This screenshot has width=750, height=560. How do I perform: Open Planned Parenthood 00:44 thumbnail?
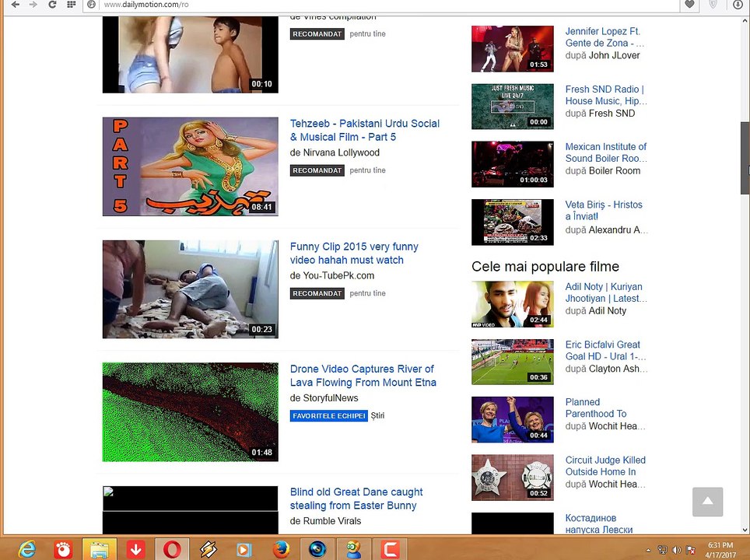(512, 419)
